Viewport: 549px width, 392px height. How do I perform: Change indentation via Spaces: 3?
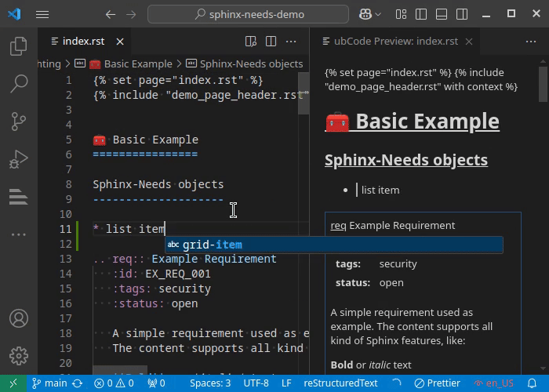[210, 383]
